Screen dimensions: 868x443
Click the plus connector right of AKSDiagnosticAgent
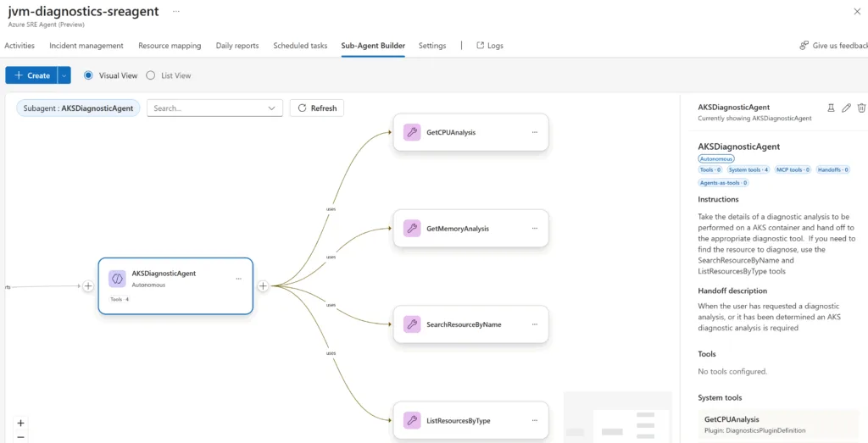click(x=263, y=286)
